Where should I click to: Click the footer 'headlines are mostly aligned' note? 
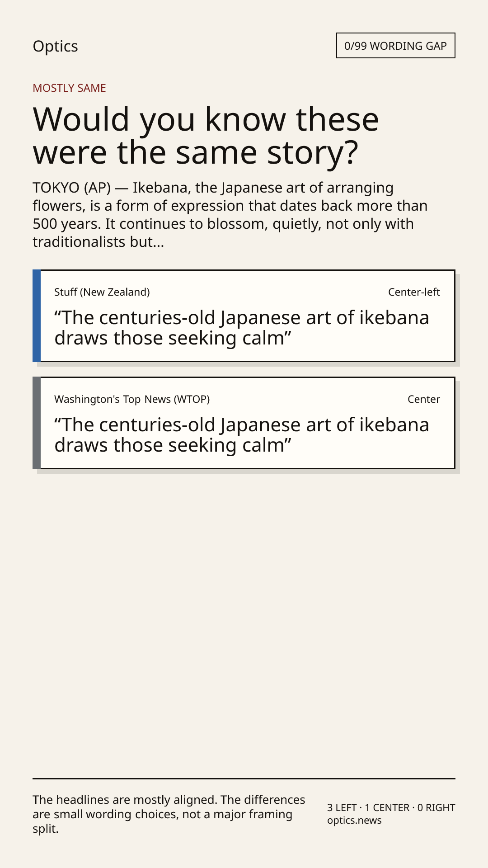coord(169,814)
